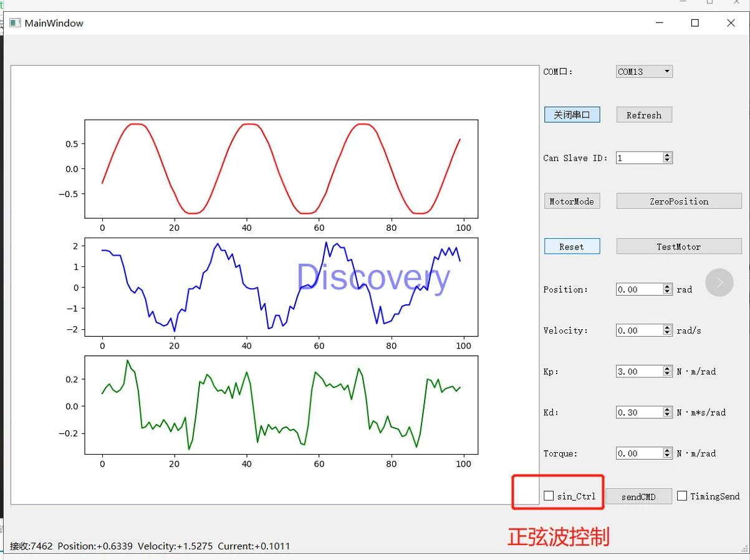Viewport: 750px width, 560px height.
Task: Open the COM13 port dropdown
Action: 644,72
